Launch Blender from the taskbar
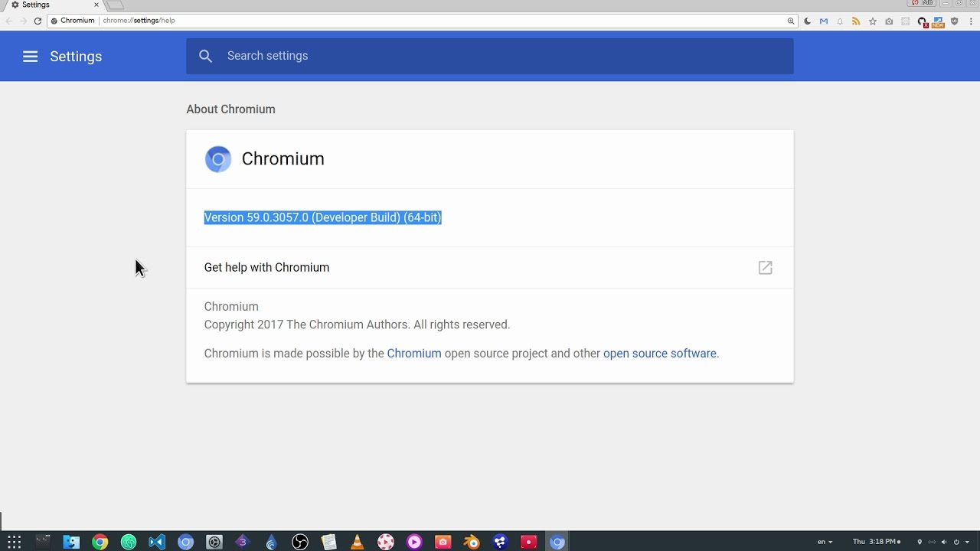The width and height of the screenshot is (980, 551). pos(472,542)
